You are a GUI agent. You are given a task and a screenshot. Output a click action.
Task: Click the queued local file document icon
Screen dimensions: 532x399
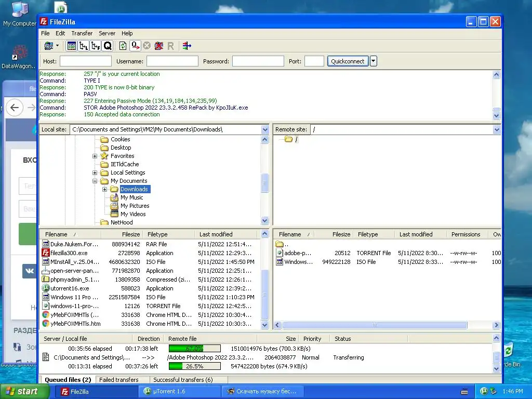(x=46, y=357)
